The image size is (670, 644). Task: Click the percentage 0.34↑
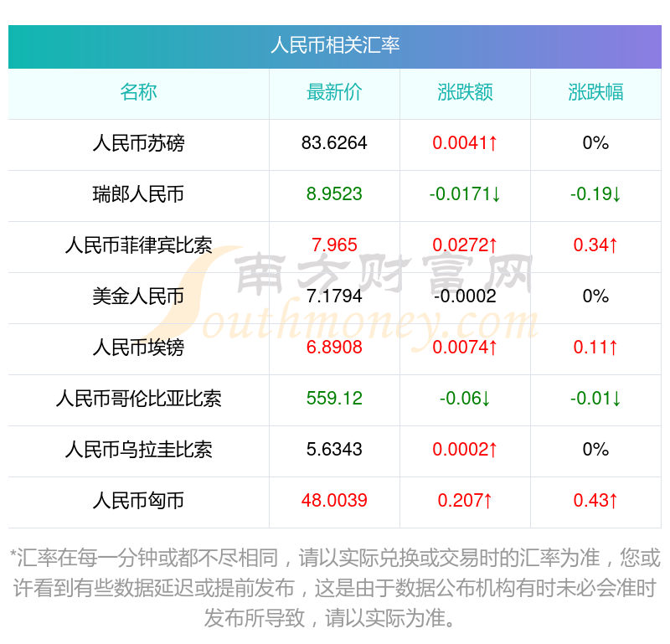coord(595,245)
